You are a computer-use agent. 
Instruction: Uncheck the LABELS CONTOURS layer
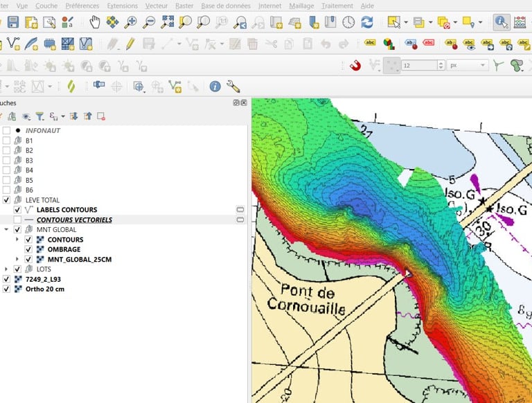[x=17, y=210]
